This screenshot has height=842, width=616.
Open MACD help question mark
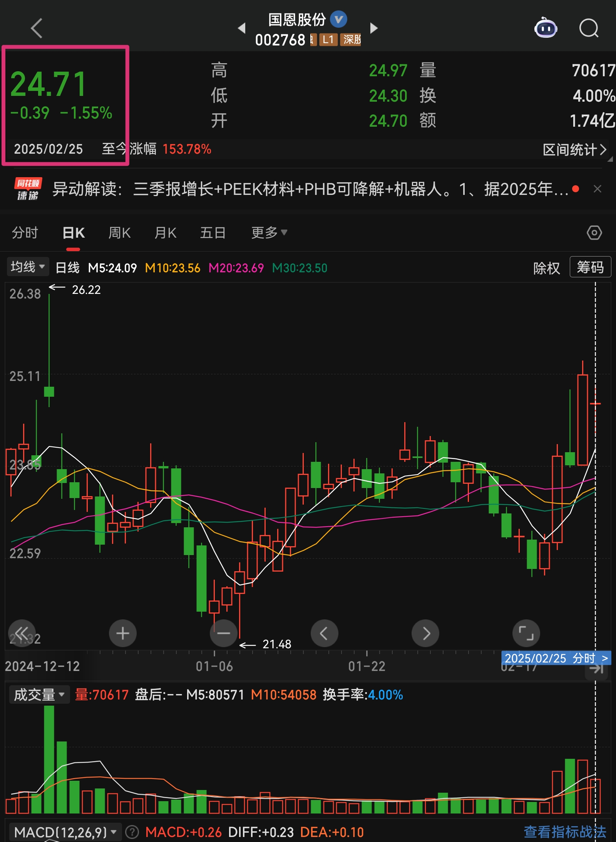[132, 832]
